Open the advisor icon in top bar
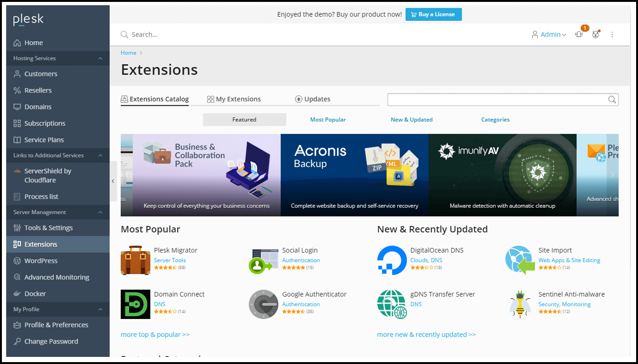Image resolution: width=638 pixels, height=364 pixels. [596, 34]
